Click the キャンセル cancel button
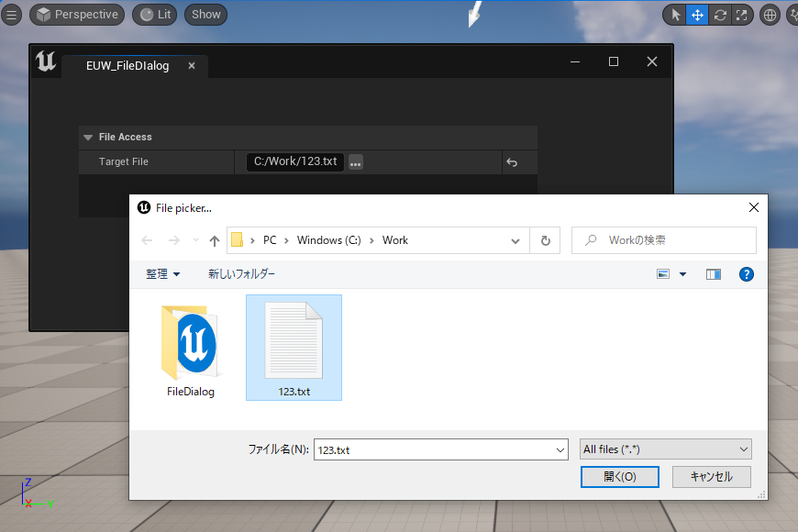Screen dimensions: 798x532 click(713, 477)
